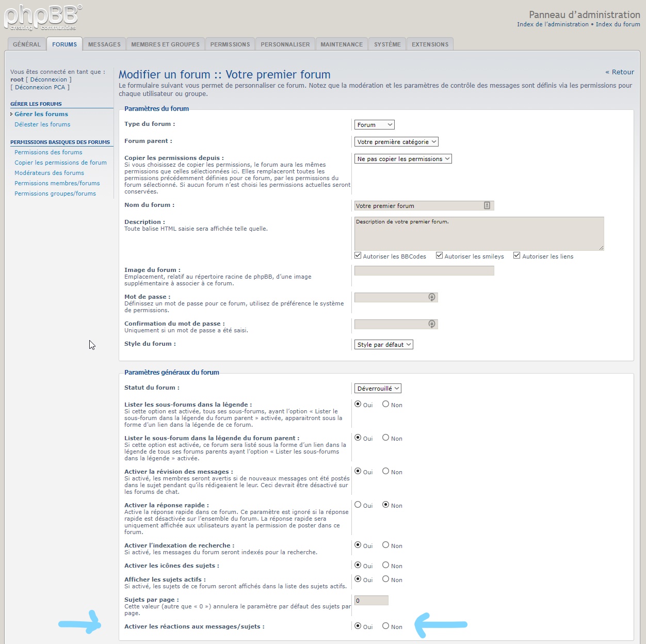Click the key icon in Mot de passe field

(432, 297)
